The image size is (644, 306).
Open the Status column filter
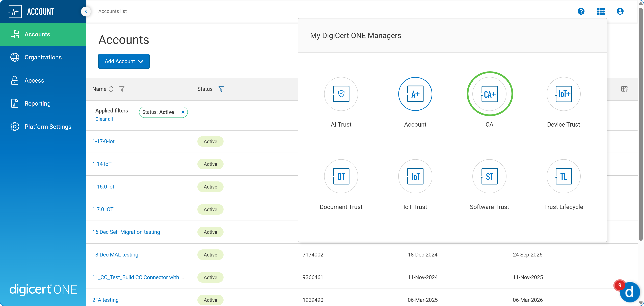coord(221,89)
